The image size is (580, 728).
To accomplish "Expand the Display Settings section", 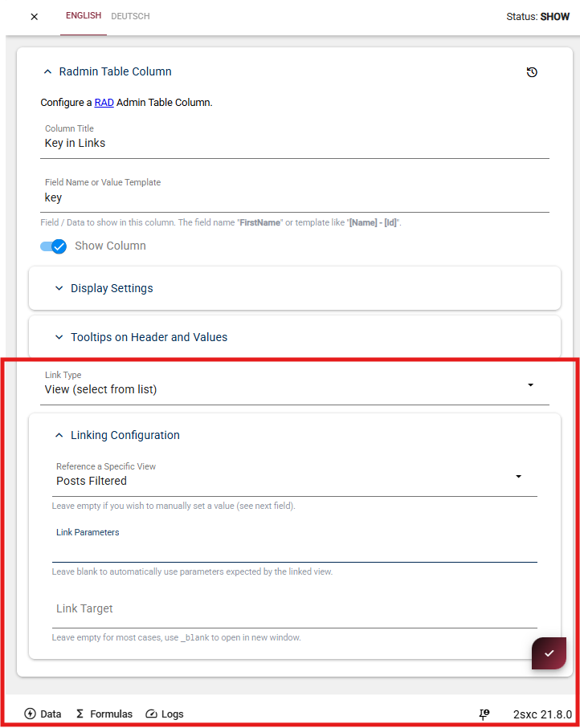I will click(295, 288).
